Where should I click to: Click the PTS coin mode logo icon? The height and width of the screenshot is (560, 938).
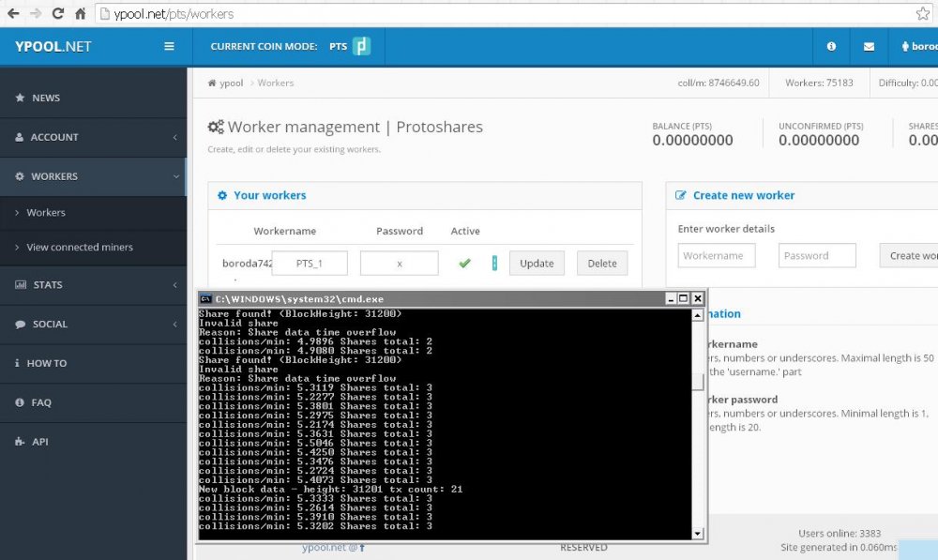pyautogui.click(x=361, y=46)
